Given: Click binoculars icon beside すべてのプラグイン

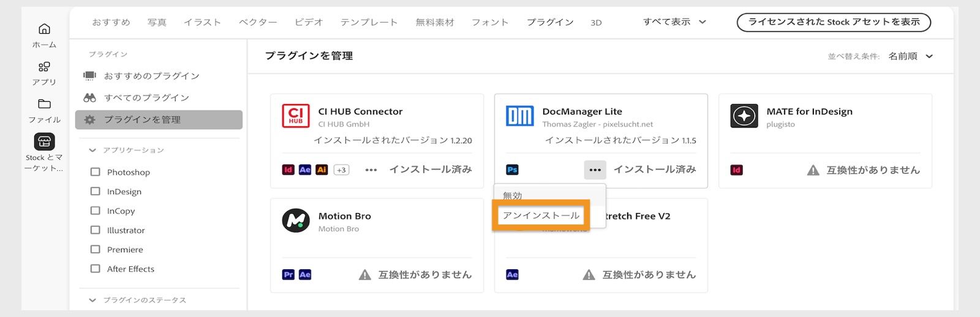Looking at the screenshot, I should 90,97.
